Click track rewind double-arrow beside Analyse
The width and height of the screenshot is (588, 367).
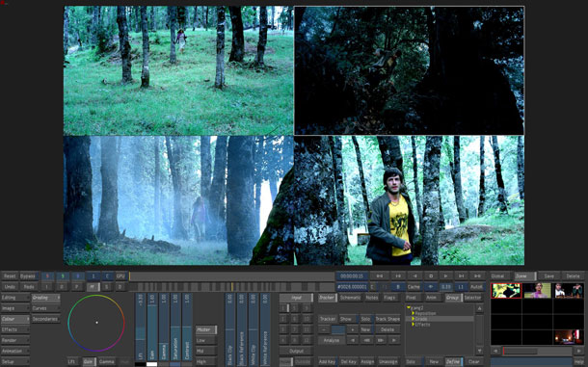tap(366, 340)
